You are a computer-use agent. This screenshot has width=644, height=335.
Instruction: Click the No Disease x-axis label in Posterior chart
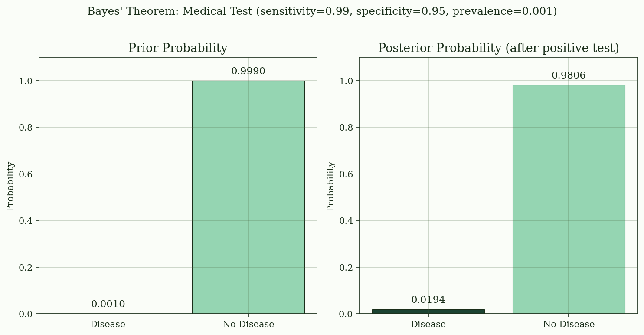(x=569, y=325)
